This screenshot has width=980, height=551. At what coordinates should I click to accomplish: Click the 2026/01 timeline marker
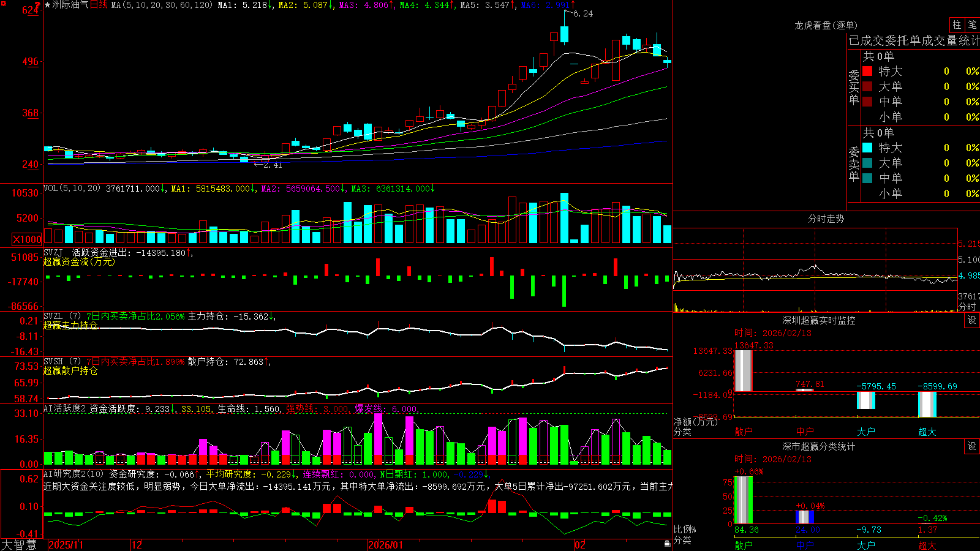[x=385, y=545]
